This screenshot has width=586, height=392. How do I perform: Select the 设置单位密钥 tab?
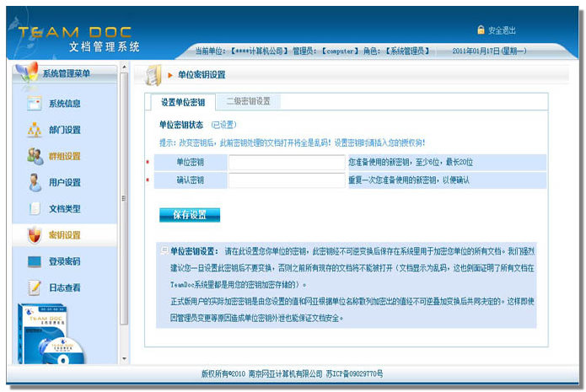181,101
